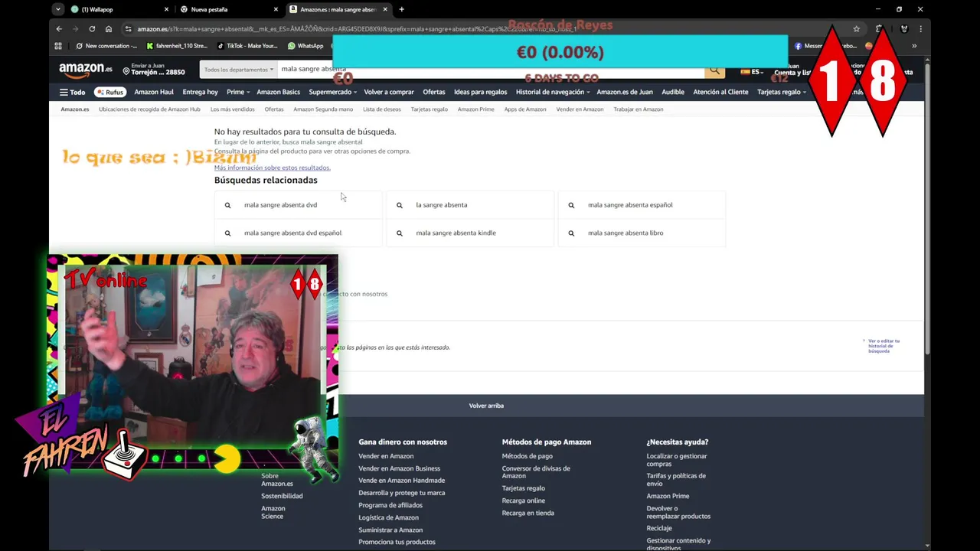This screenshot has width=980, height=551.
Task: Close the Nueva pestaña tab
Action: click(x=276, y=9)
